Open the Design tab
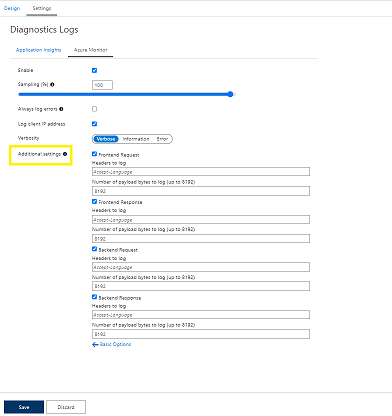 tap(12, 8)
